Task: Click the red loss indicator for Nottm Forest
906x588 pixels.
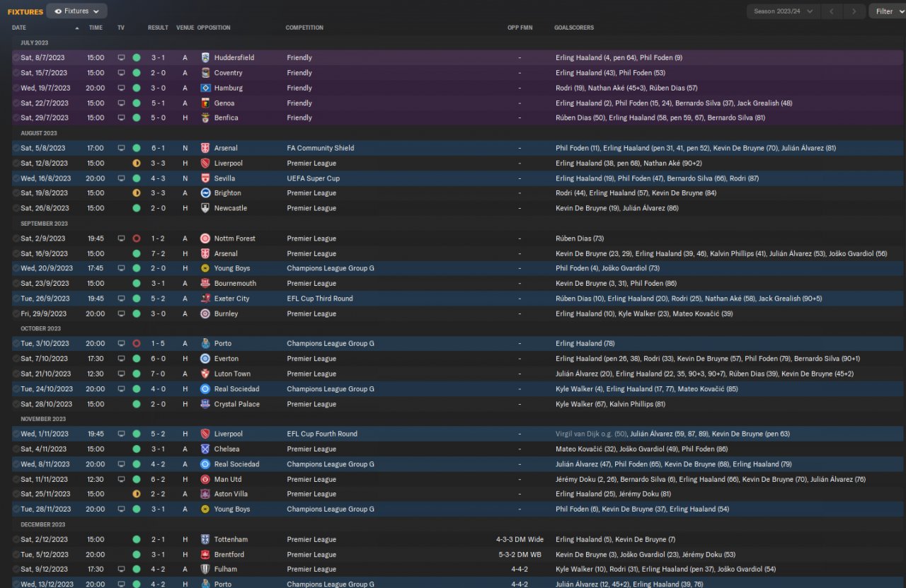Action: 137,238
